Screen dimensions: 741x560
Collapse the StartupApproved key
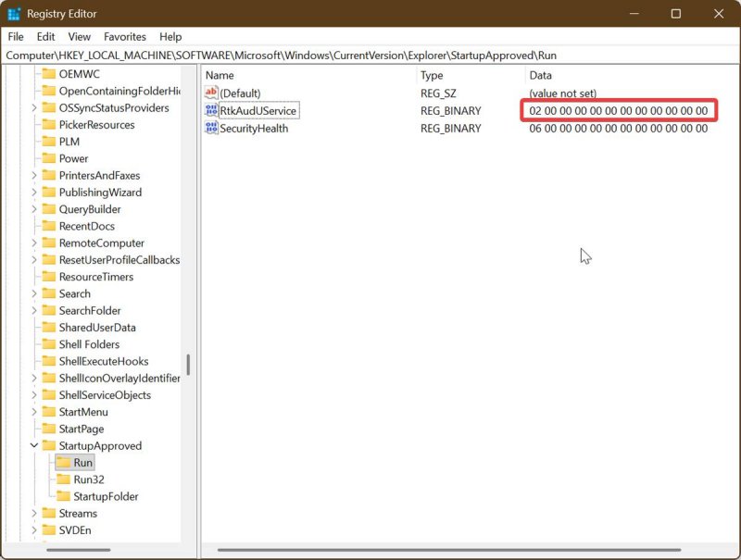(34, 445)
